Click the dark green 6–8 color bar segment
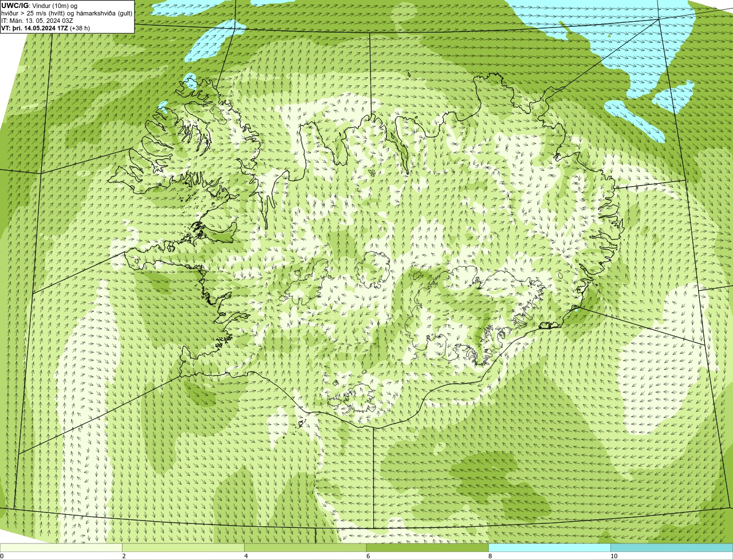This screenshot has height=560, width=733. click(x=427, y=548)
